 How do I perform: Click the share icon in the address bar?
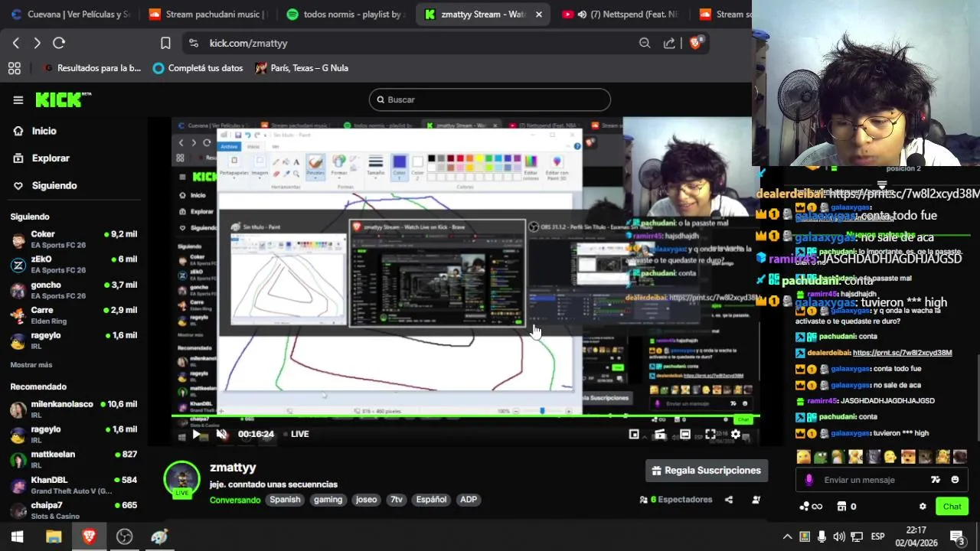(670, 43)
